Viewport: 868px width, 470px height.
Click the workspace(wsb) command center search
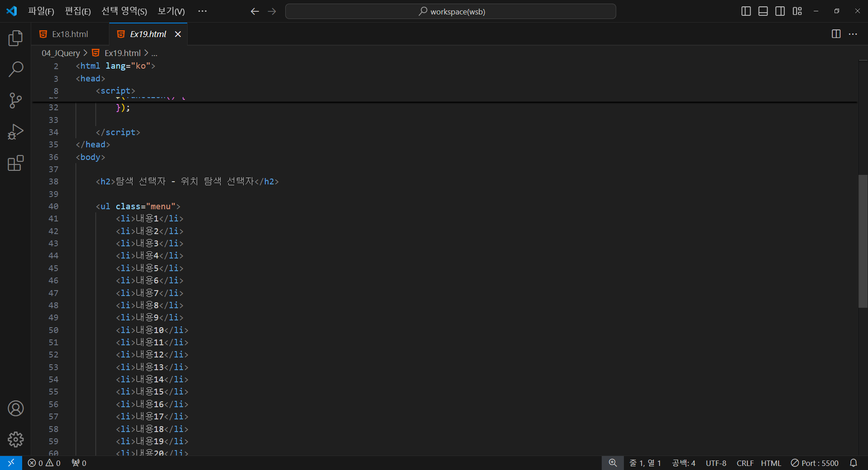click(451, 11)
